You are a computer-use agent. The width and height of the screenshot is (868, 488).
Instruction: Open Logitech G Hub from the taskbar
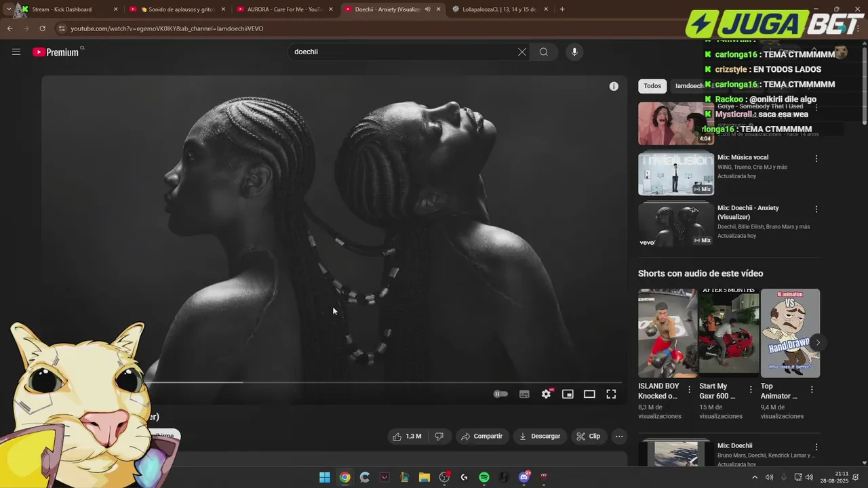[x=464, y=477]
